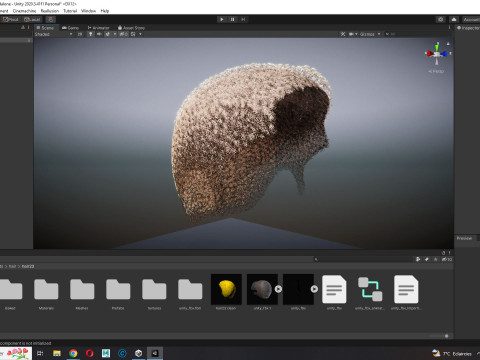Screen dimensions: 480x360
Task: Open the scene camera settings icon
Action: pyautogui.click(x=351, y=34)
